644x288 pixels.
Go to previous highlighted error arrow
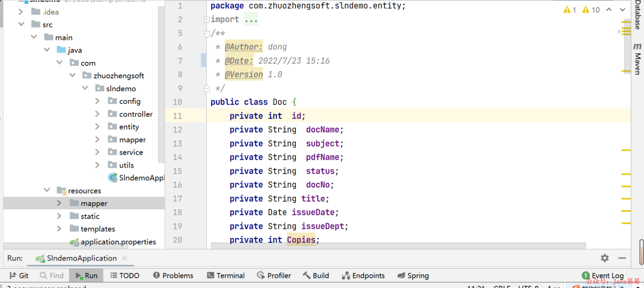pyautogui.click(x=609, y=10)
